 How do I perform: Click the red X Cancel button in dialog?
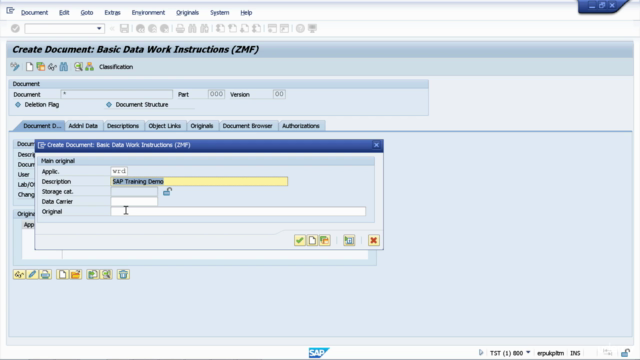[373, 240]
